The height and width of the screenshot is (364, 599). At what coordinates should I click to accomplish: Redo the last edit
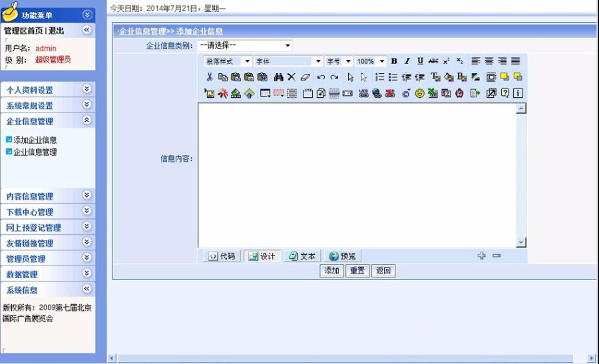[334, 77]
